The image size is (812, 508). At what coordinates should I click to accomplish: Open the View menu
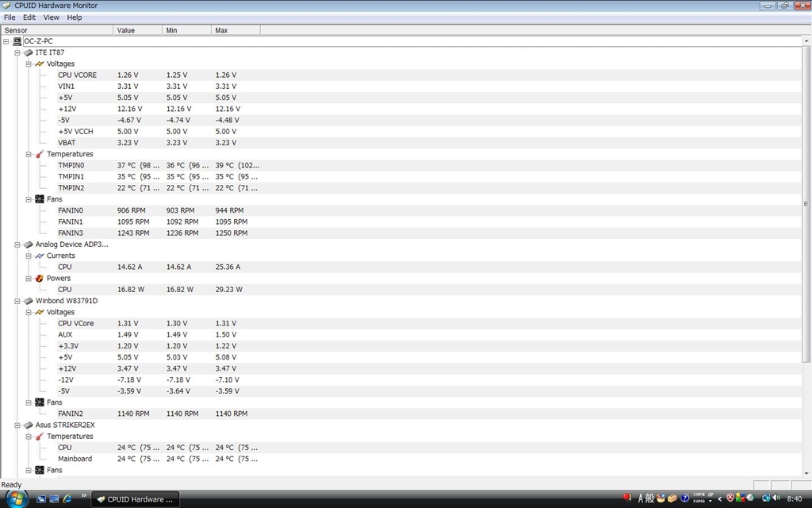click(x=51, y=17)
